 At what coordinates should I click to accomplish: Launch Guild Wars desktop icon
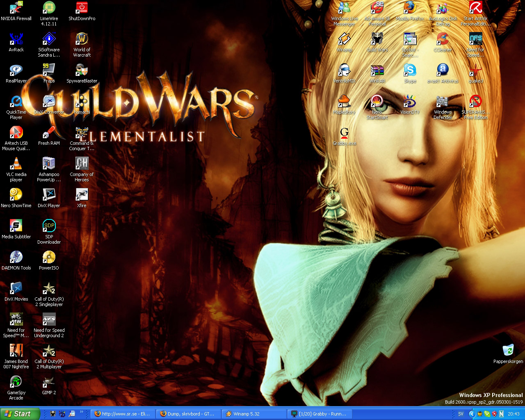pyautogui.click(x=377, y=43)
